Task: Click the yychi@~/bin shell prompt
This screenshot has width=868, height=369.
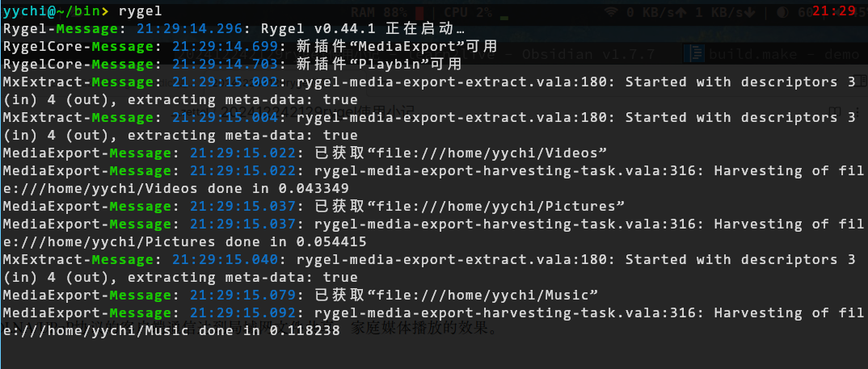Action: [x=55, y=11]
